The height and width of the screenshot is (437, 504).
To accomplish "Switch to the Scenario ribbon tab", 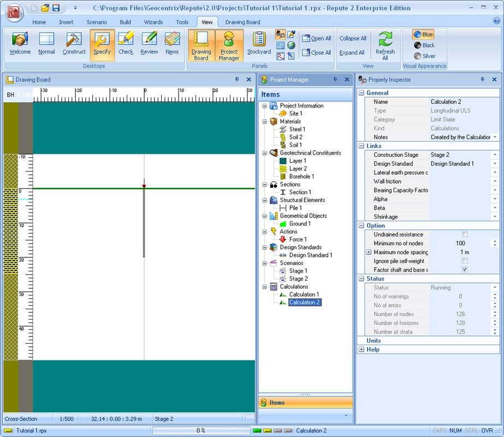I will 97,22.
